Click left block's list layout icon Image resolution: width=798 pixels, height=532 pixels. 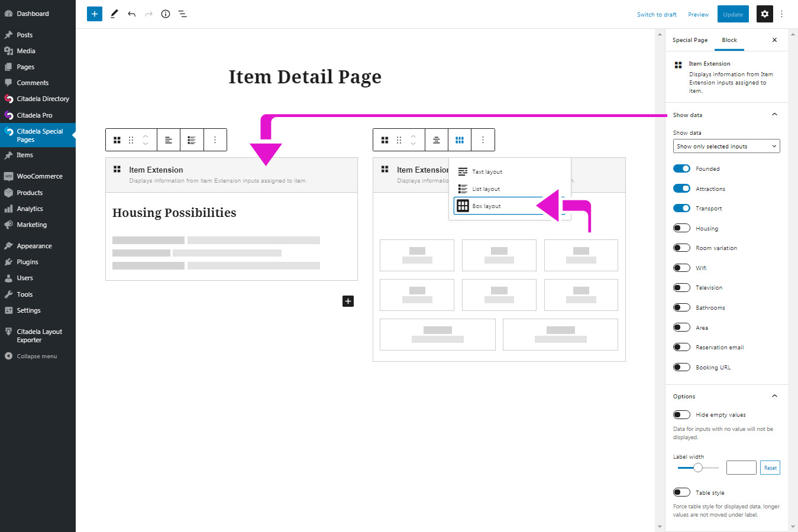(x=192, y=140)
